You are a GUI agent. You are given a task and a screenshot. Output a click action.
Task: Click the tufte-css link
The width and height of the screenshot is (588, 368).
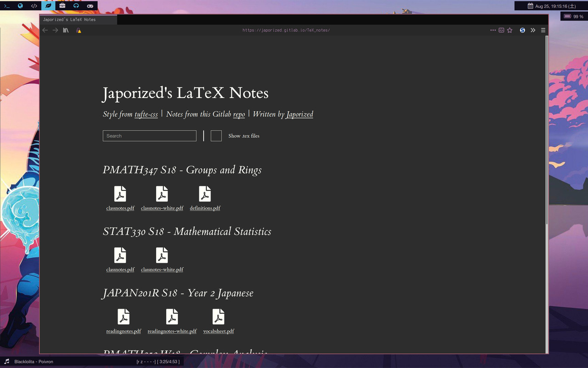[x=146, y=114]
